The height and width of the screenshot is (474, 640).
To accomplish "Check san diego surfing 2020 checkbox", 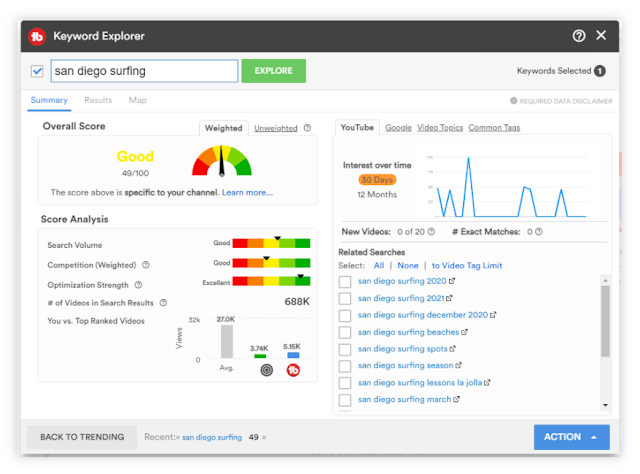I will 345,281.
